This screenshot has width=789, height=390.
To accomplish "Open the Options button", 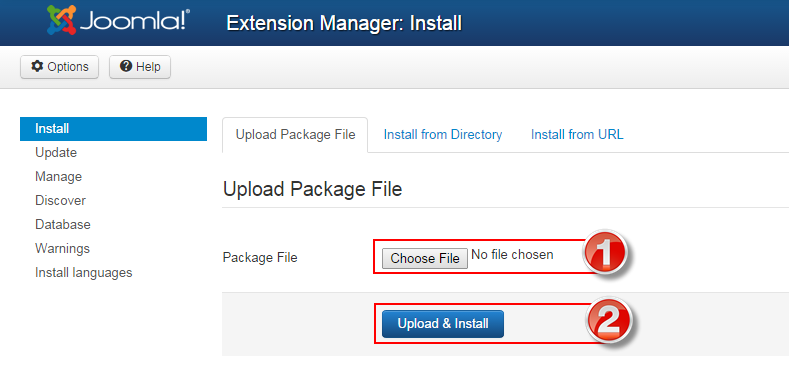I will [x=59, y=67].
